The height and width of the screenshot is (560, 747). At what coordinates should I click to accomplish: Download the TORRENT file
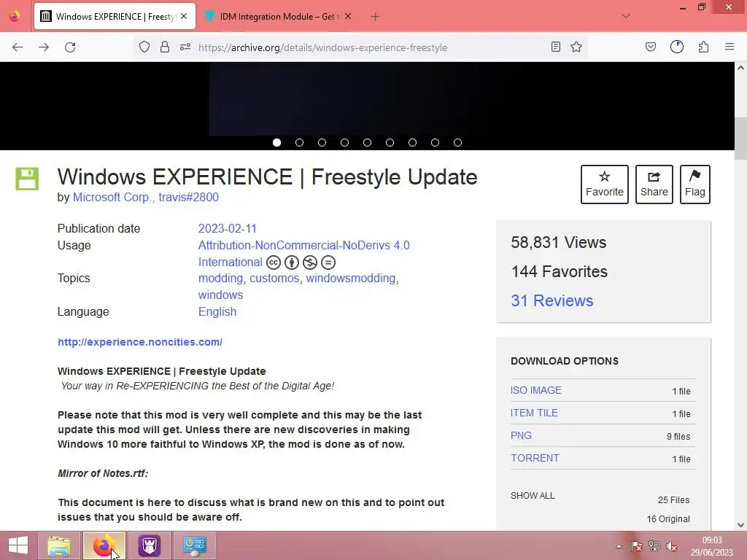click(x=535, y=458)
